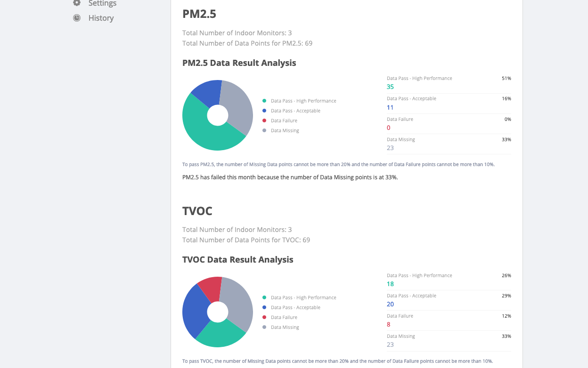588x368 pixels.
Task: Click the Settings gear icon
Action: pyautogui.click(x=76, y=3)
